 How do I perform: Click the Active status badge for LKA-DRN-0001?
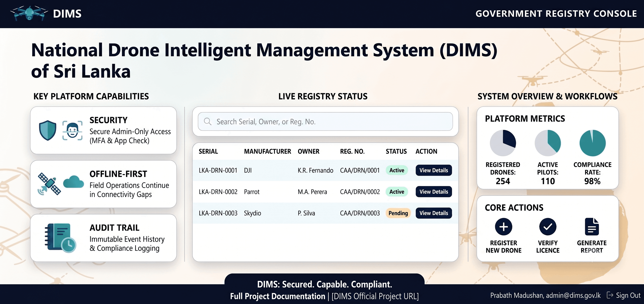click(x=397, y=170)
